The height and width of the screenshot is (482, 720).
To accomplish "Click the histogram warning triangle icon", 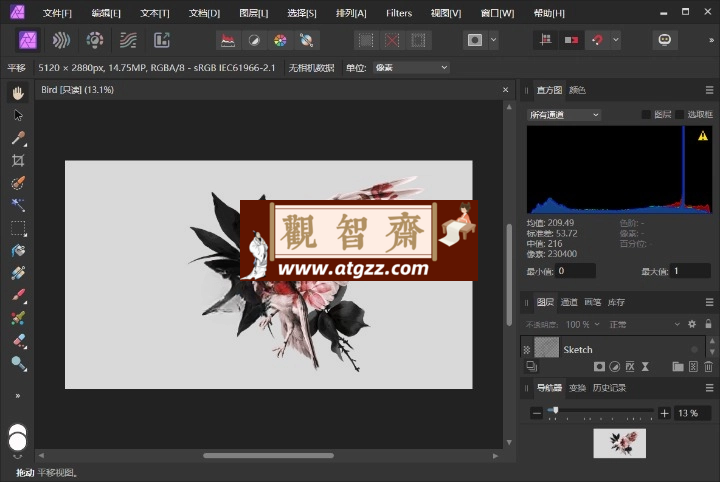I will coord(703,136).
